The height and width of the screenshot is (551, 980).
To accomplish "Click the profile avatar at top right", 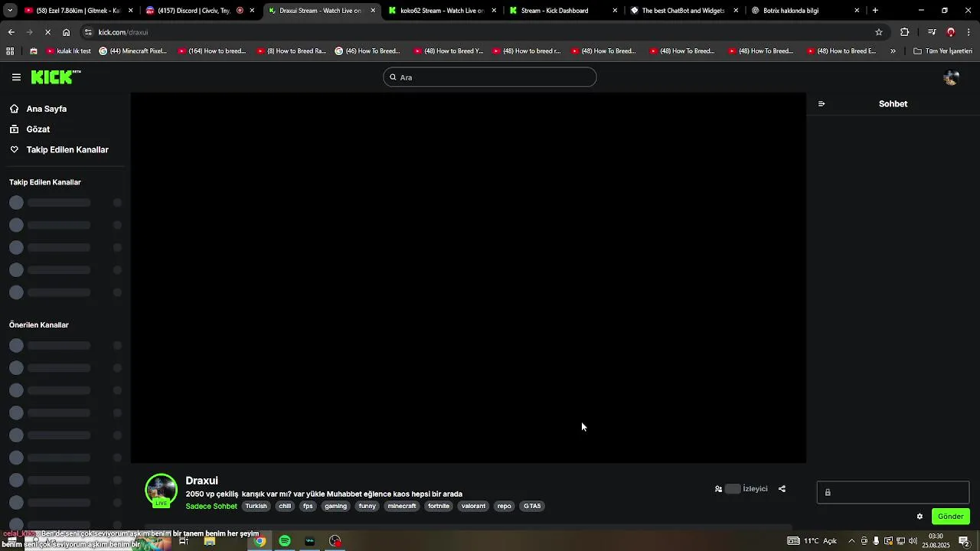I will click(951, 77).
